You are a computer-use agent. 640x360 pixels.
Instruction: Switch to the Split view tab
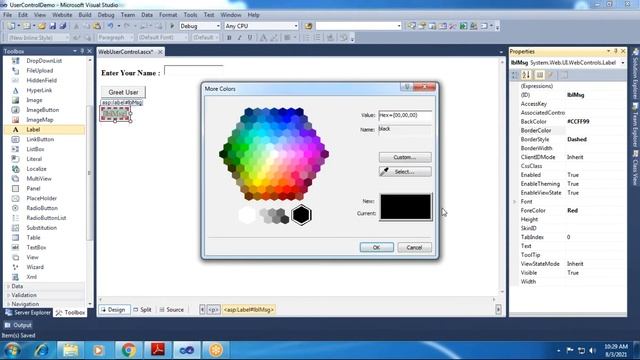(142, 310)
